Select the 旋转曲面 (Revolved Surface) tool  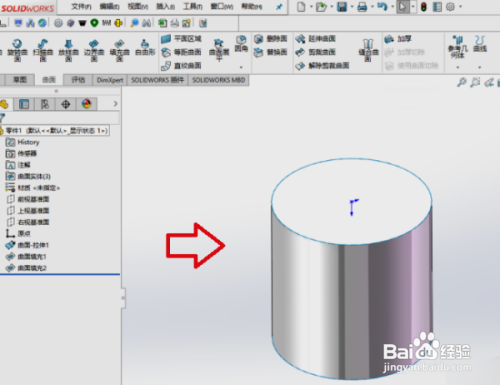(x=17, y=50)
